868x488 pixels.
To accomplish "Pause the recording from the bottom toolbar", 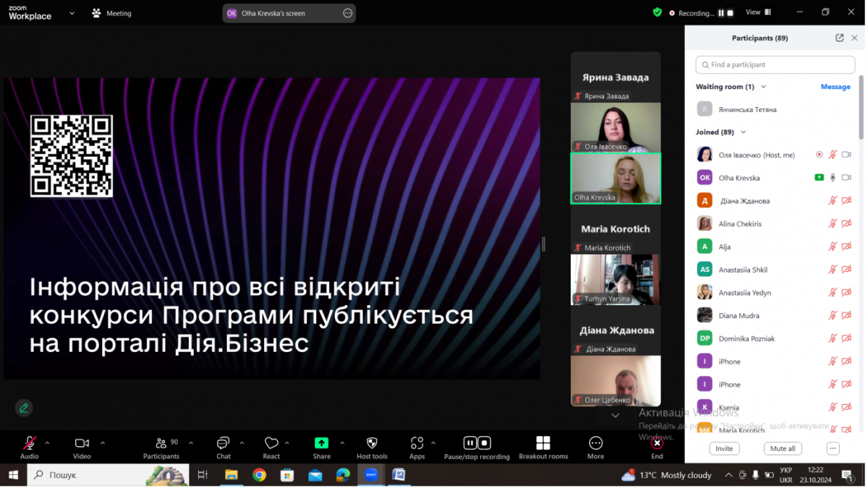I will (469, 442).
